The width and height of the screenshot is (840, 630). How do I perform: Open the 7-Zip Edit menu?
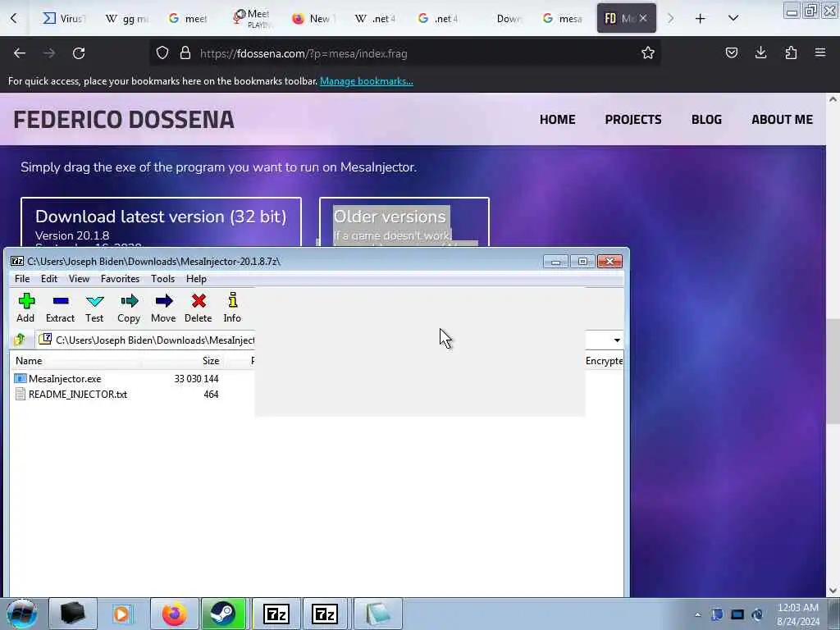pyautogui.click(x=48, y=279)
